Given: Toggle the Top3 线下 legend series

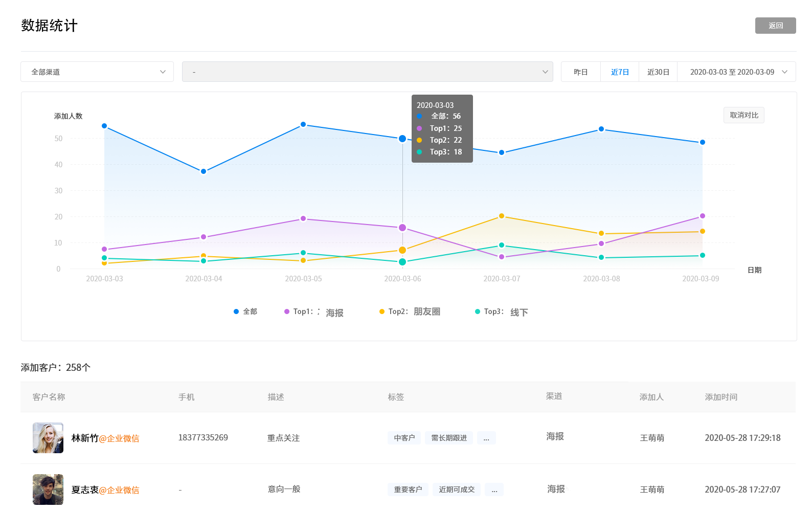Looking at the screenshot, I should point(502,312).
